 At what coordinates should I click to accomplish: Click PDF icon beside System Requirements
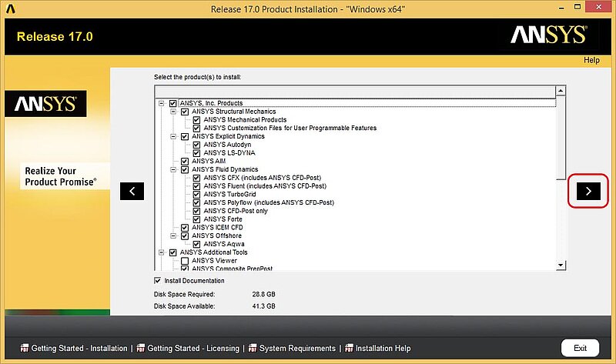point(253,348)
